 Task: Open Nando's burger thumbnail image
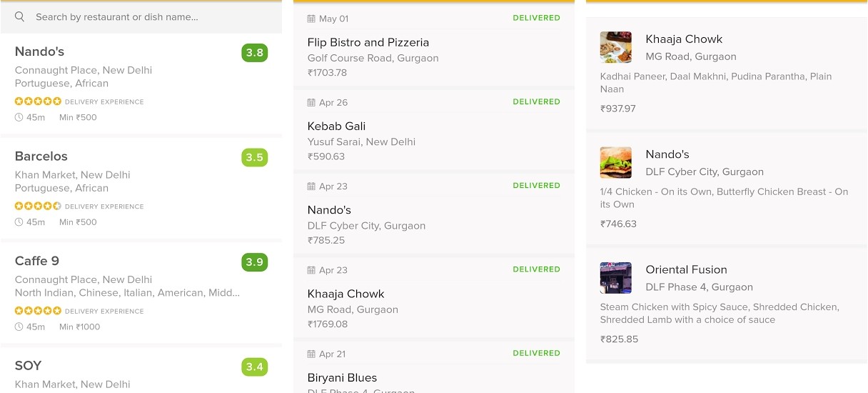click(615, 162)
